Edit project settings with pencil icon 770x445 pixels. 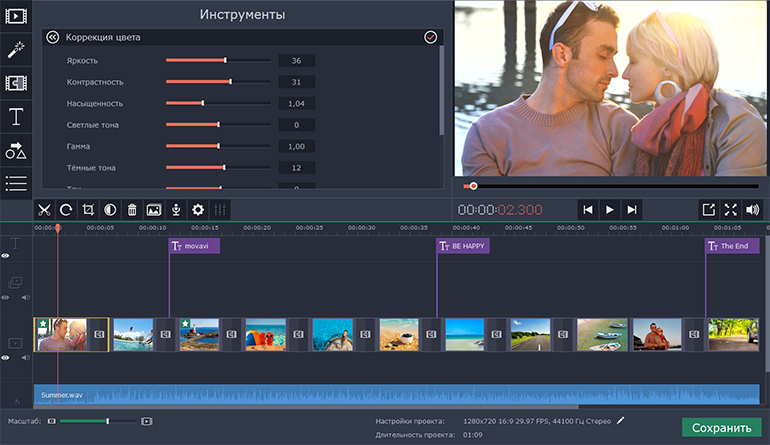(621, 421)
